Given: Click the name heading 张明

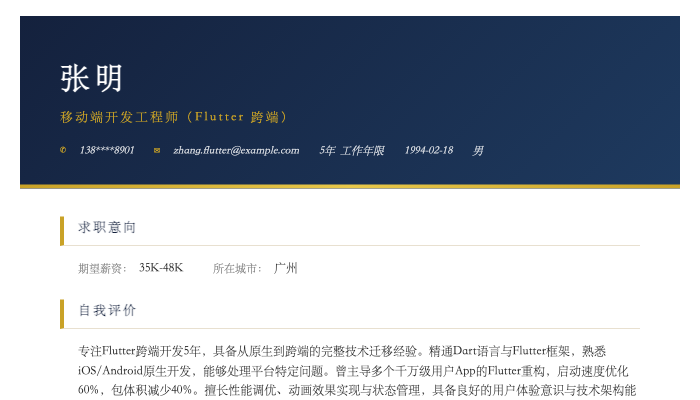Looking at the screenshot, I should (92, 79).
